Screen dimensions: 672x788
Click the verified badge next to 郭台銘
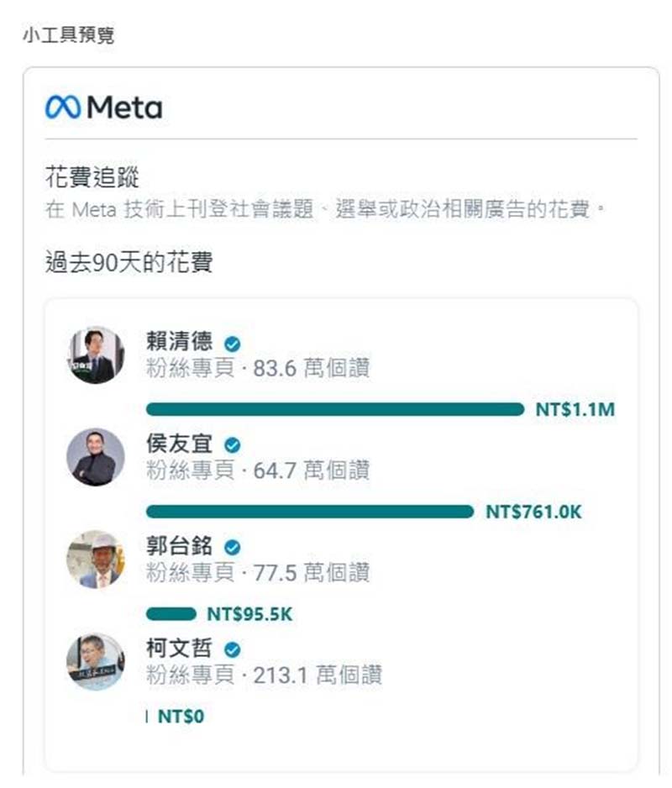(232, 549)
